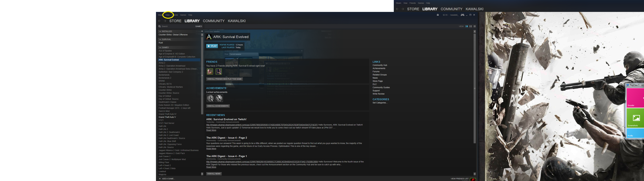Collapse the SURVIVAL category
Screen dimensions: 644x181
tap(160, 40)
